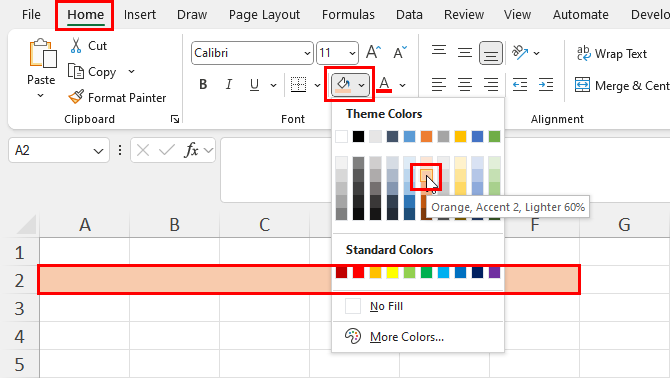670x378 pixels.
Task: Increase font size with the larger A
Action: tap(373, 52)
